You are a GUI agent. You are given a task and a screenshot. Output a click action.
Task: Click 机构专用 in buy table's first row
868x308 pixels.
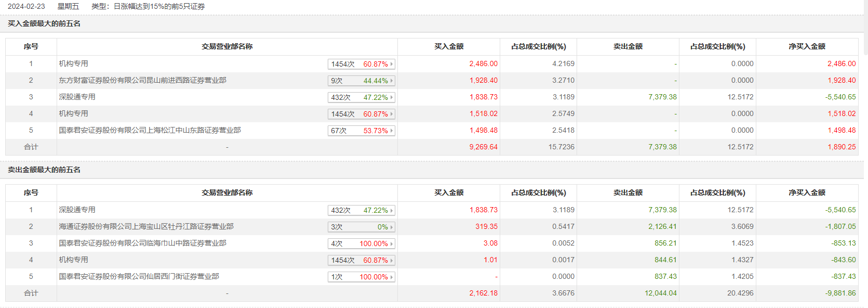pos(73,63)
